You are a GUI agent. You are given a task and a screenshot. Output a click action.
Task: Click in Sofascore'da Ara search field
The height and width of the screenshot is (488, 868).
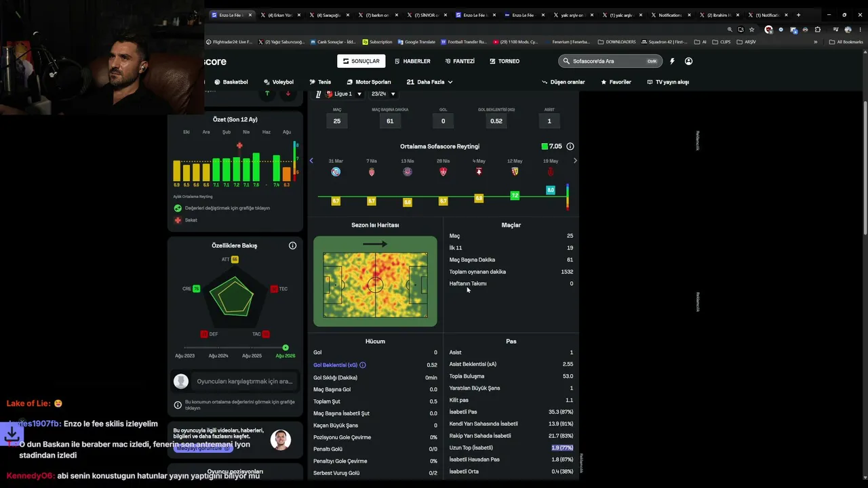(x=610, y=61)
